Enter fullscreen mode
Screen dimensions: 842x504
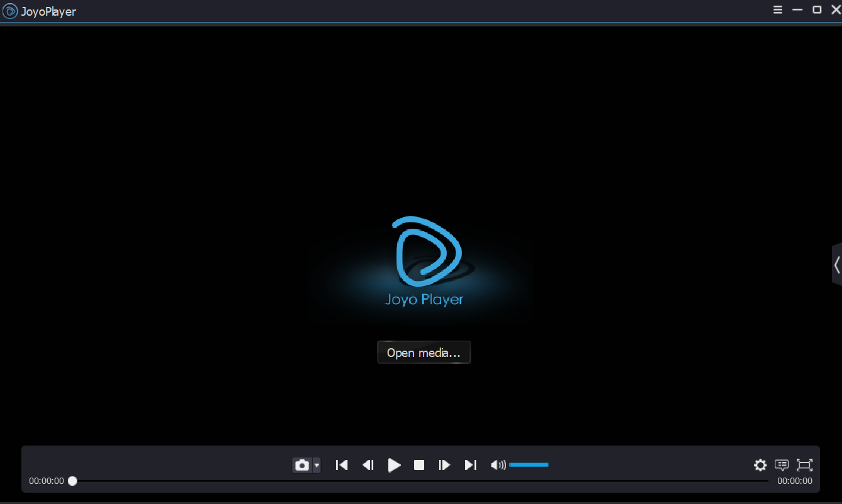804,465
